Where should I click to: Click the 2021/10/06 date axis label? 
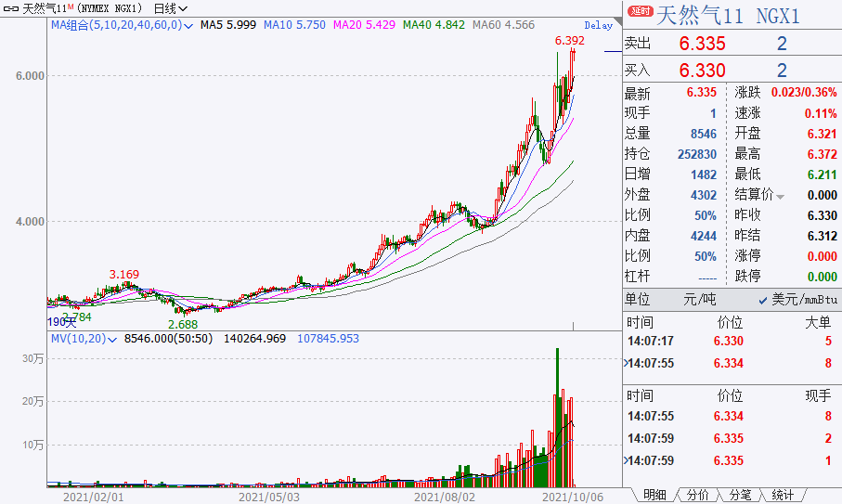coord(573,497)
